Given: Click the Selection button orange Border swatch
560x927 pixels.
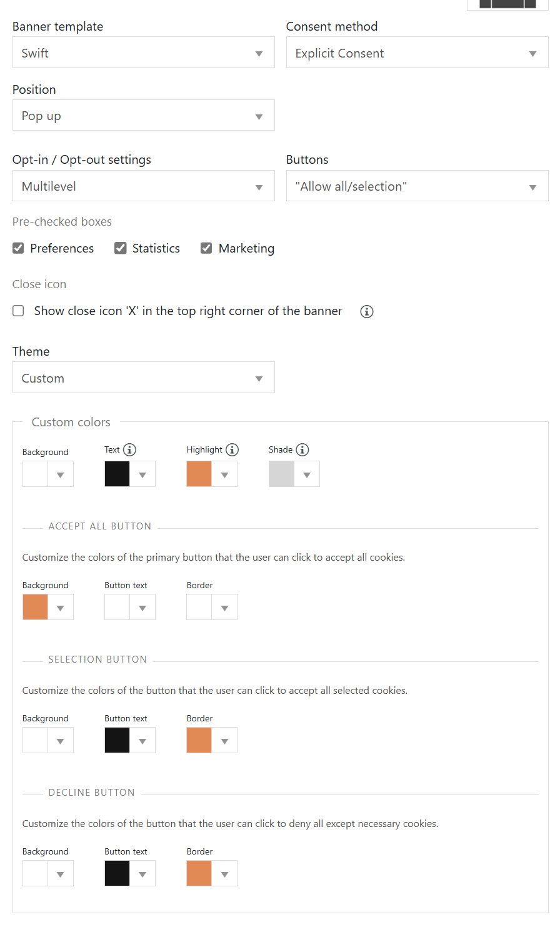Looking at the screenshot, I should click(x=199, y=741).
